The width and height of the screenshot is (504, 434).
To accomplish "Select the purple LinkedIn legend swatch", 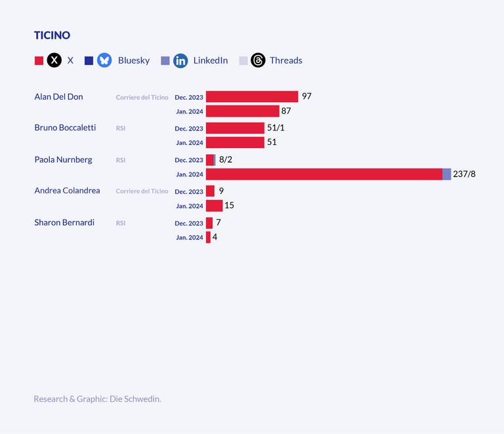I will 165,60.
